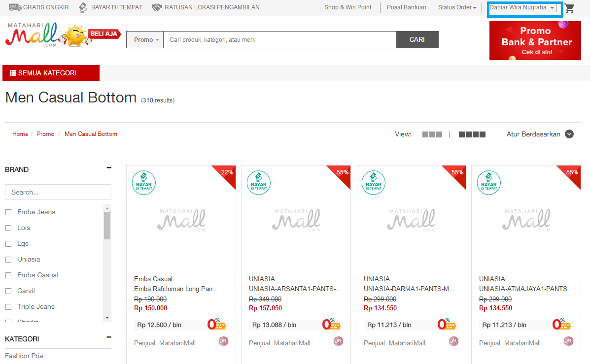
Task: Tick the Emba Casual brand checkbox
Action: (8, 276)
